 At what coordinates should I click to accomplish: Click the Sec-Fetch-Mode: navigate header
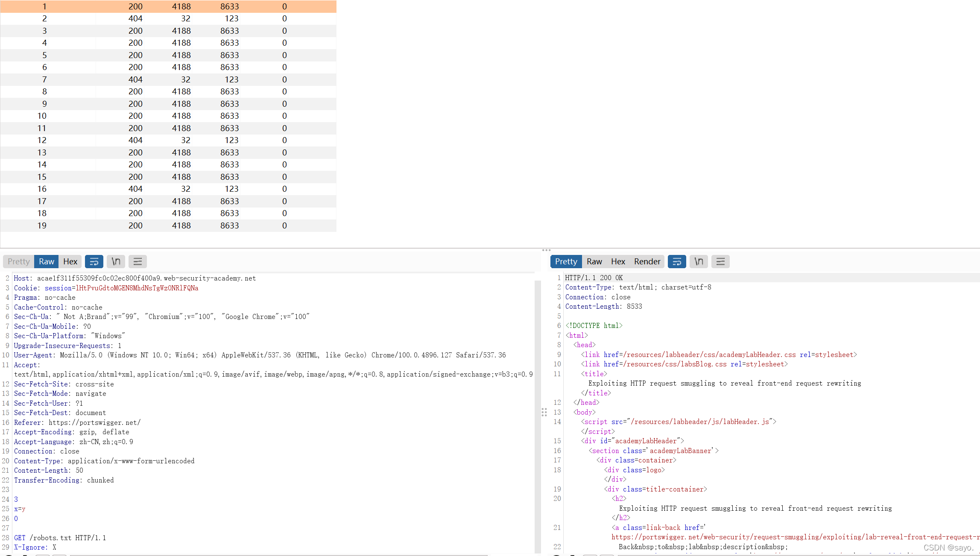pos(60,393)
